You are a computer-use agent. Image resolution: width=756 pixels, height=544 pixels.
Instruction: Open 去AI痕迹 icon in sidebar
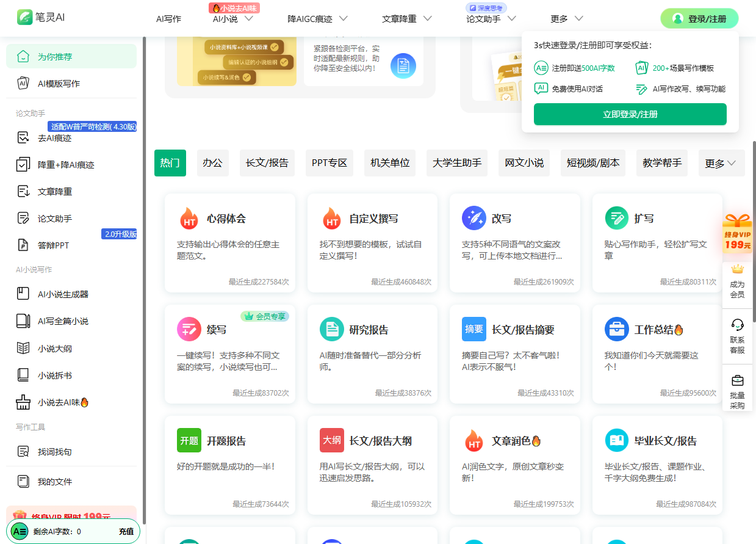coord(23,138)
